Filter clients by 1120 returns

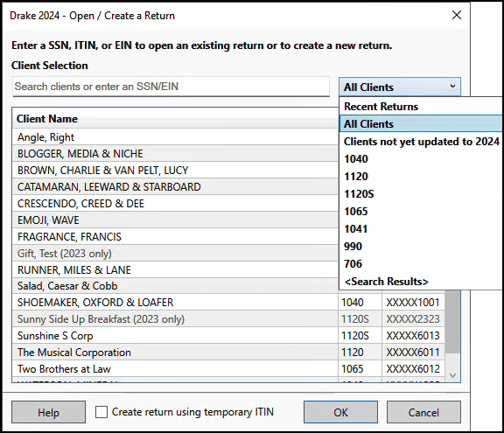(421, 177)
